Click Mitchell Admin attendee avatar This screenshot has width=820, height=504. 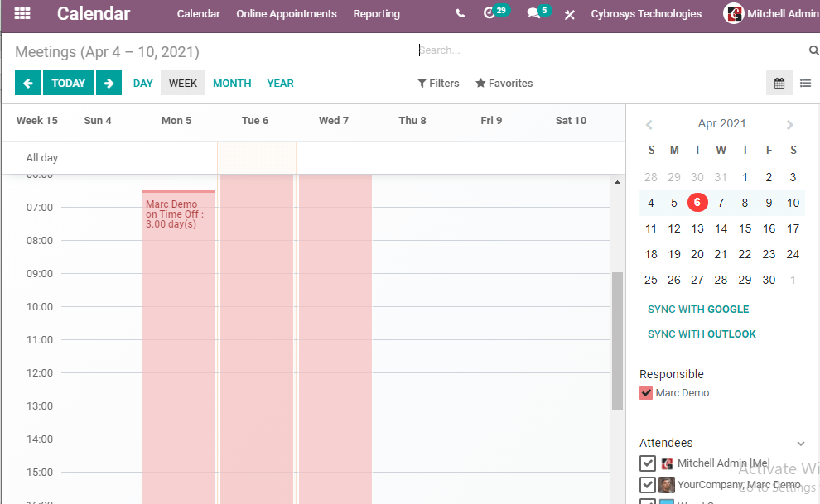[x=667, y=463]
